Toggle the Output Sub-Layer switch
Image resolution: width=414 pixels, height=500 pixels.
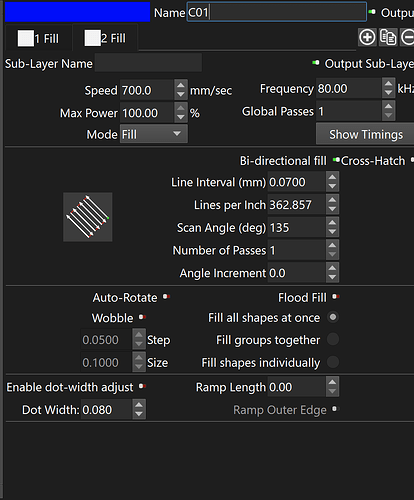tap(315, 63)
